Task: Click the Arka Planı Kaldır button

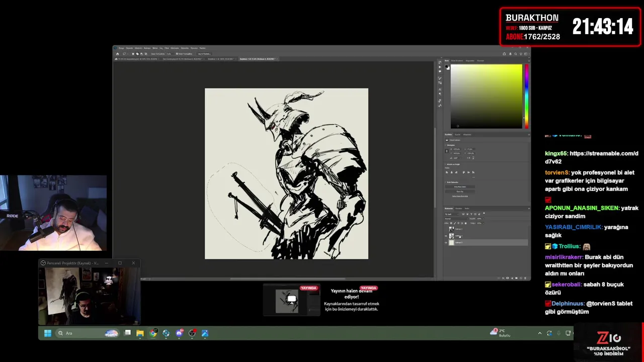Action: [460, 187]
